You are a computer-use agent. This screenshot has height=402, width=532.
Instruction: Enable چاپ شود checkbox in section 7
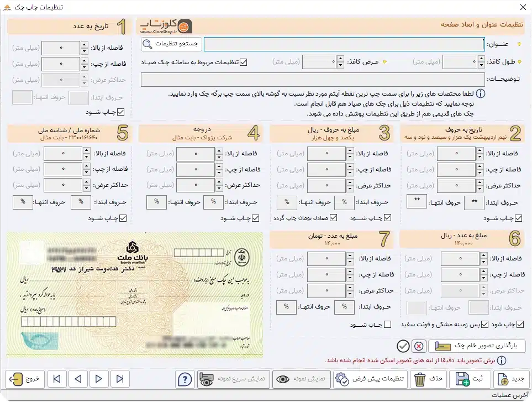click(x=387, y=324)
